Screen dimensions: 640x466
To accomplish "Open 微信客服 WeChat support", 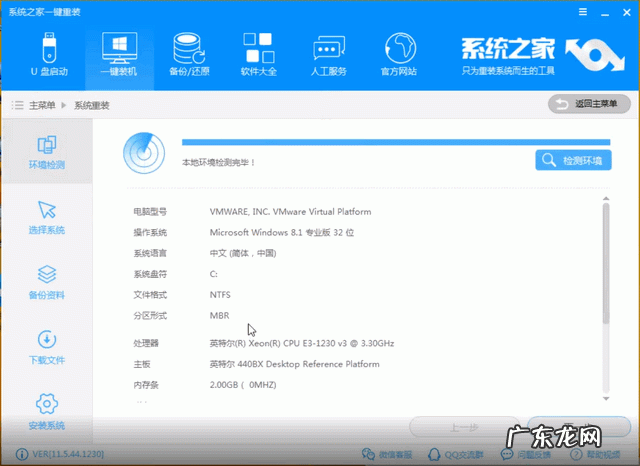I will (x=387, y=454).
